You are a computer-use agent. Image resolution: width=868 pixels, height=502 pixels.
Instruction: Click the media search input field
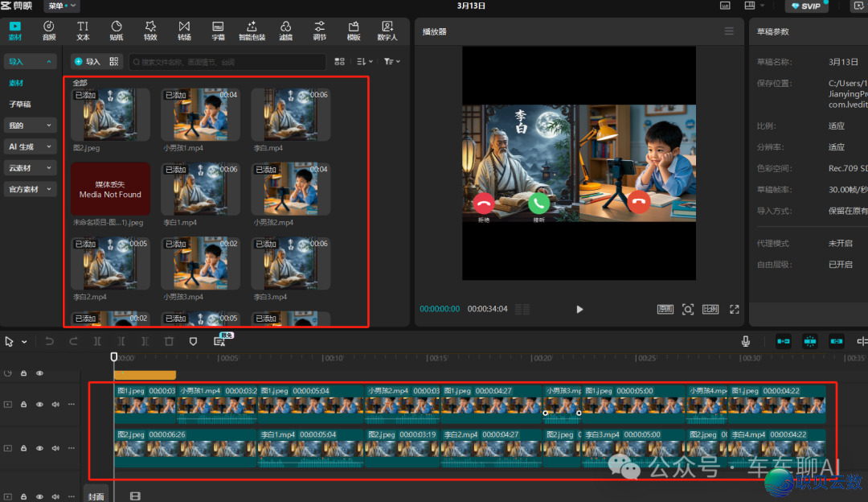coord(227,62)
